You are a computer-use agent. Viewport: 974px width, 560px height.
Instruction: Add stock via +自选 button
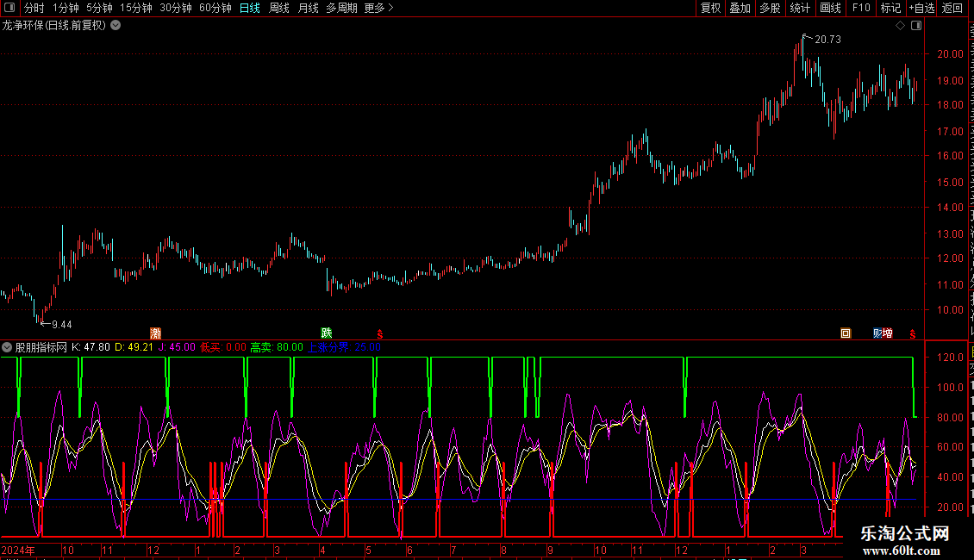[921, 8]
